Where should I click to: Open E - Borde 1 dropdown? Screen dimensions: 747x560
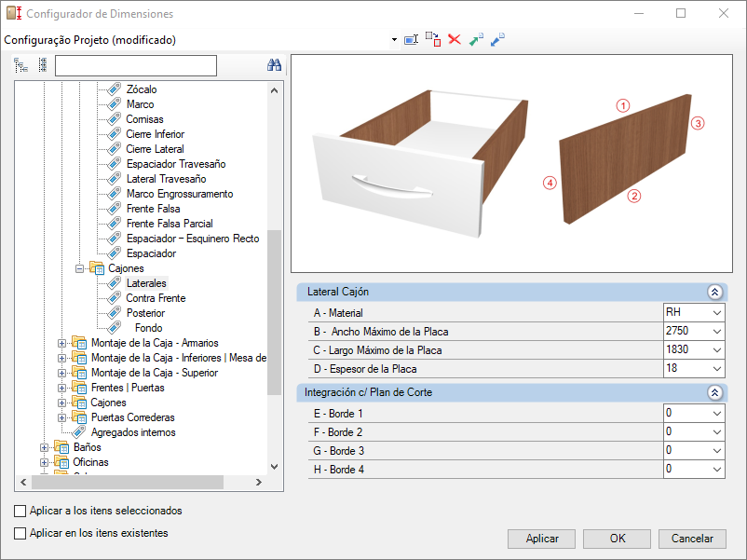(716, 414)
